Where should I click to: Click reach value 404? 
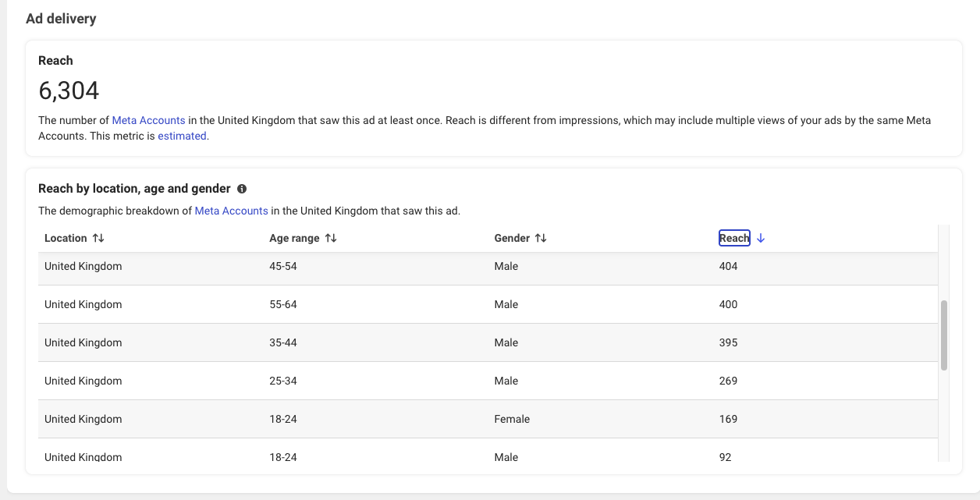728,266
